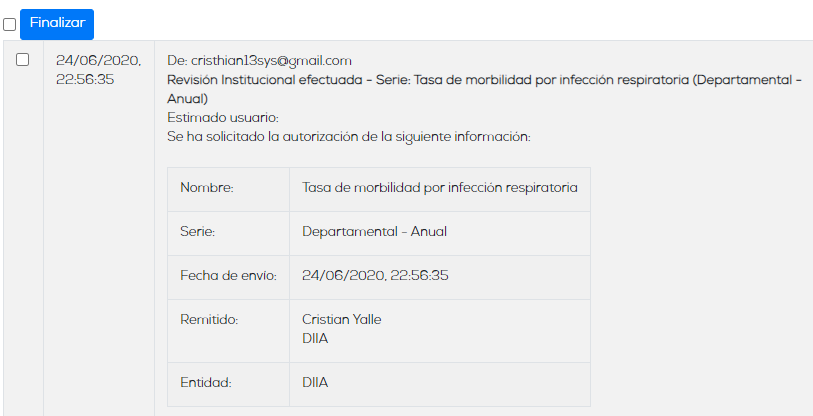Click the Remitido label cell
The height and width of the screenshot is (416, 813).
pyautogui.click(x=228, y=331)
